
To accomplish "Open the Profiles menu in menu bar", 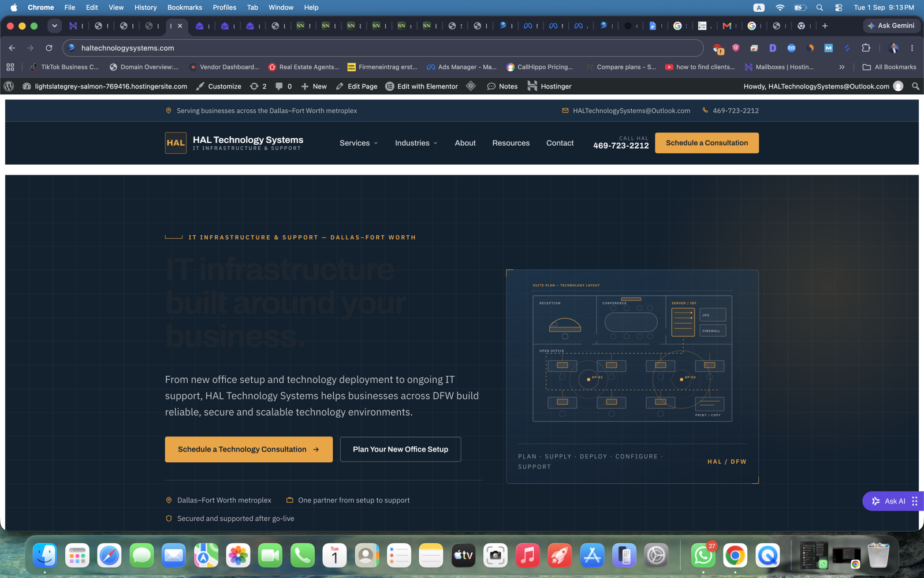I will [224, 8].
